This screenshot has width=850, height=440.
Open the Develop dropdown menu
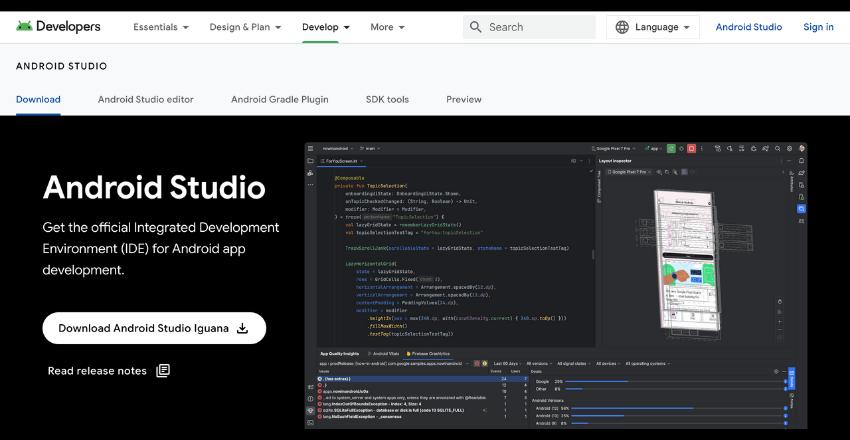click(x=325, y=27)
